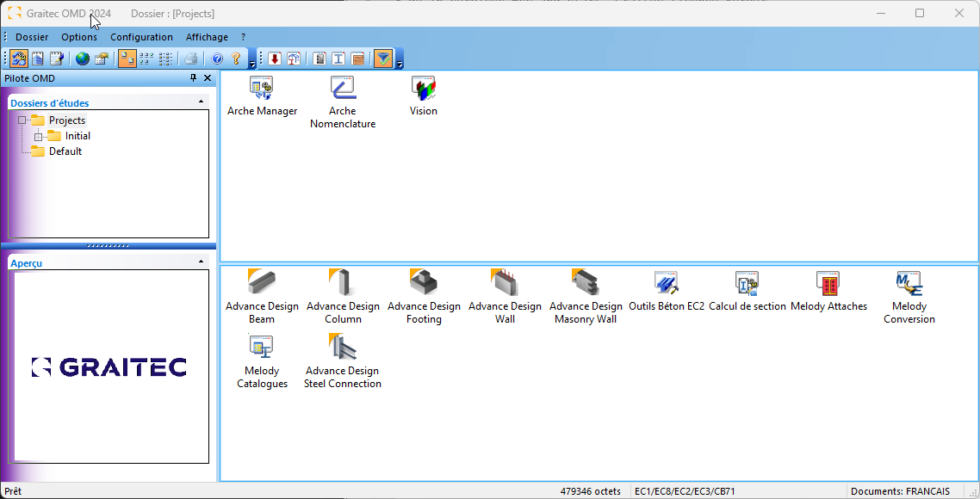Open Advance Design Wall module

(x=505, y=298)
